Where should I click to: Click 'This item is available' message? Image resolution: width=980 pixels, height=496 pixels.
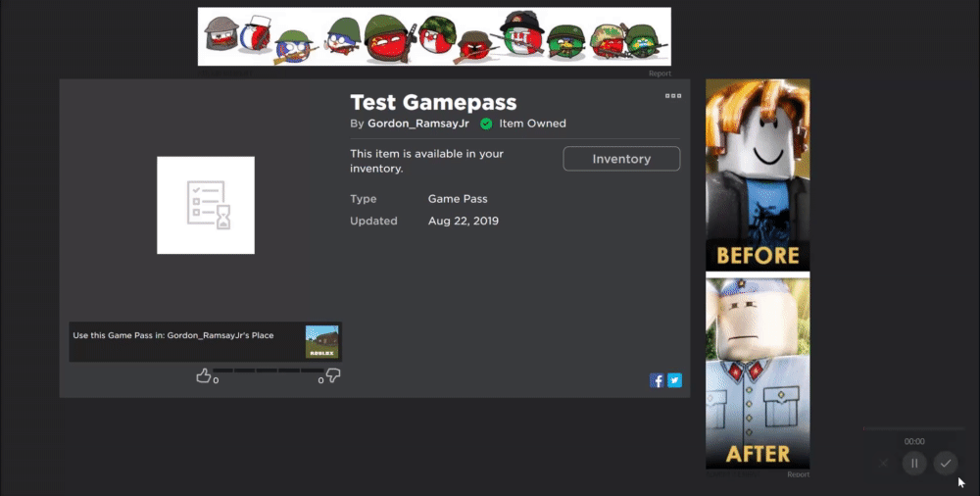427,161
